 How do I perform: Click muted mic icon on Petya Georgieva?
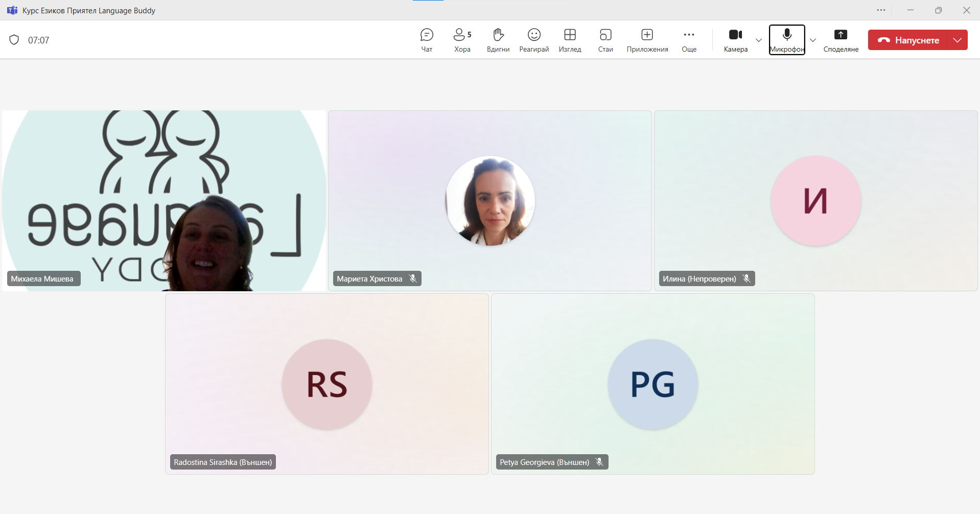599,462
